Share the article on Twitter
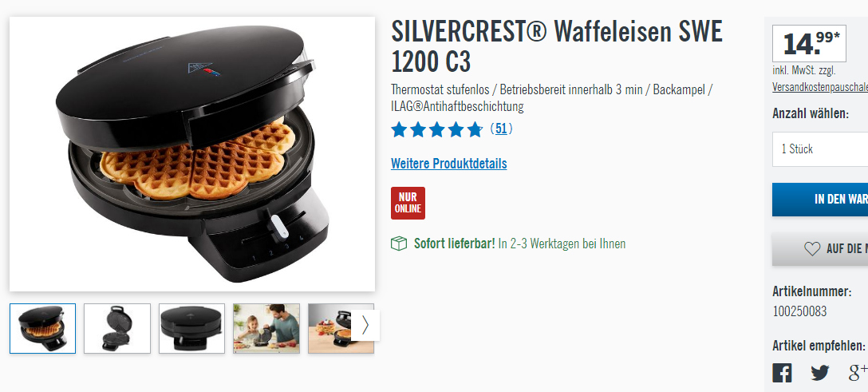Screen dimensions: 868x392 (820, 373)
